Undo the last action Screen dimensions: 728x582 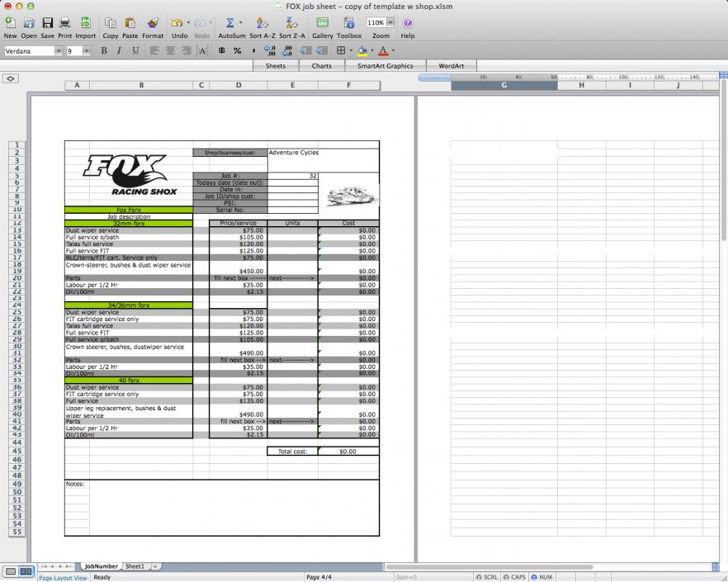point(177,23)
